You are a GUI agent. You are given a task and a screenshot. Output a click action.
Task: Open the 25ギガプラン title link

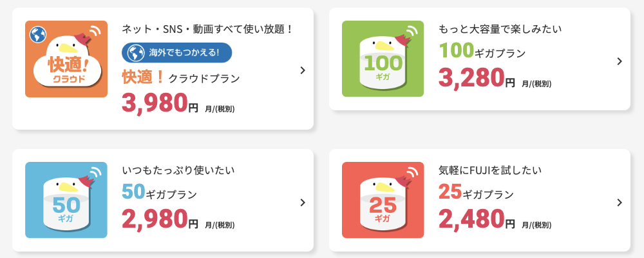pyautogui.click(x=476, y=192)
